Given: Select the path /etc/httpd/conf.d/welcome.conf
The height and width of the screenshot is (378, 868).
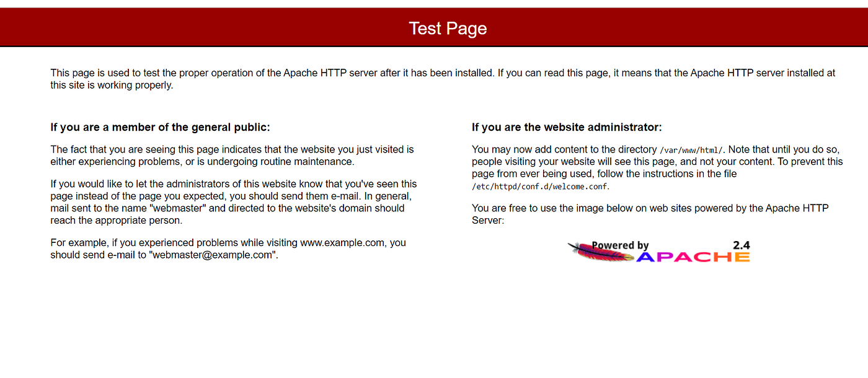Looking at the screenshot, I should coord(538,186).
